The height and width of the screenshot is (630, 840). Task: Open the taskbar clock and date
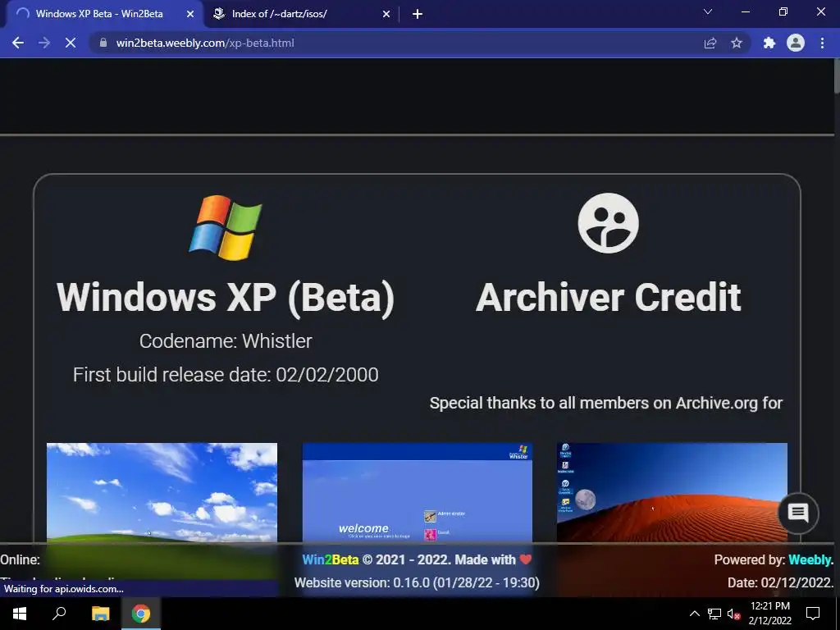(x=769, y=614)
